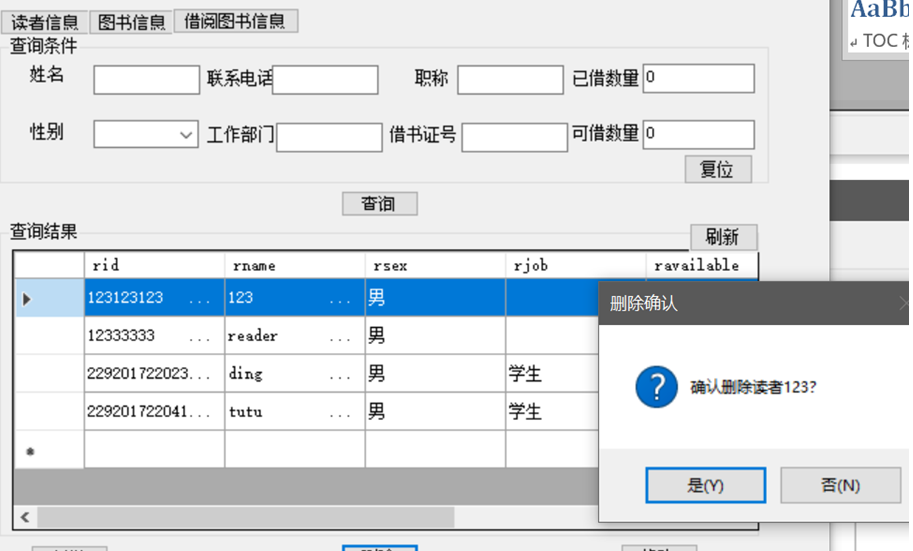Image resolution: width=913 pixels, height=551 pixels.
Task: Switch to the 读者信息 tab
Action: click(x=45, y=22)
